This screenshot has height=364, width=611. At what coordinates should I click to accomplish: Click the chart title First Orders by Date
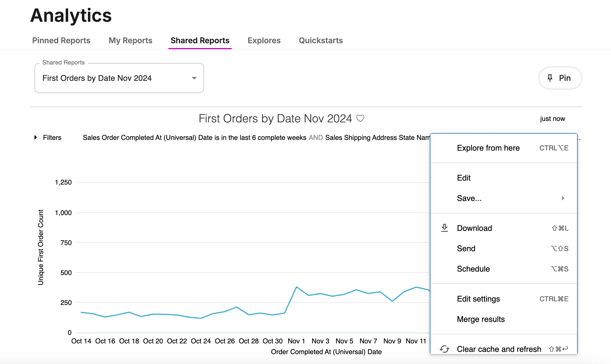coord(275,118)
